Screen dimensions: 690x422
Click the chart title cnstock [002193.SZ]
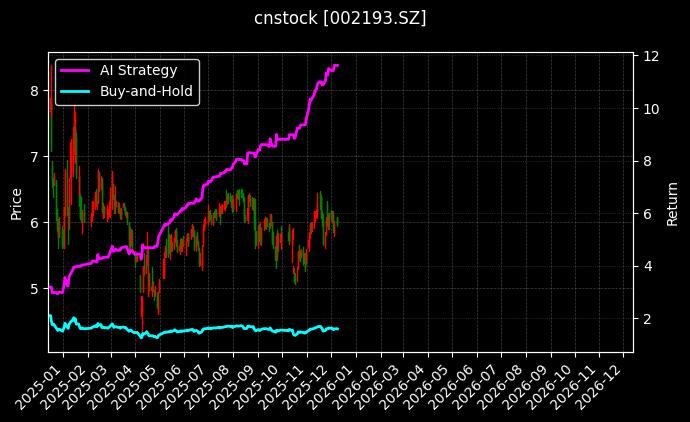340,18
